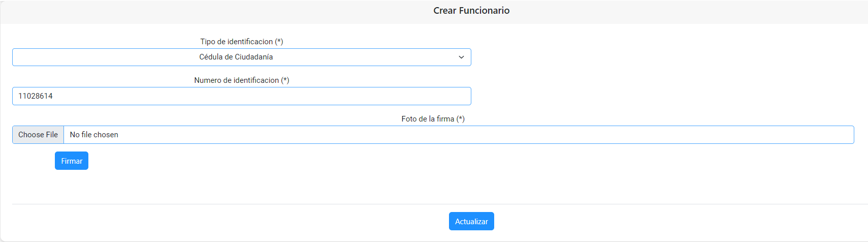Click the asterisk in the Numero de identificacion label
This screenshot has width=868, height=242.
click(285, 80)
